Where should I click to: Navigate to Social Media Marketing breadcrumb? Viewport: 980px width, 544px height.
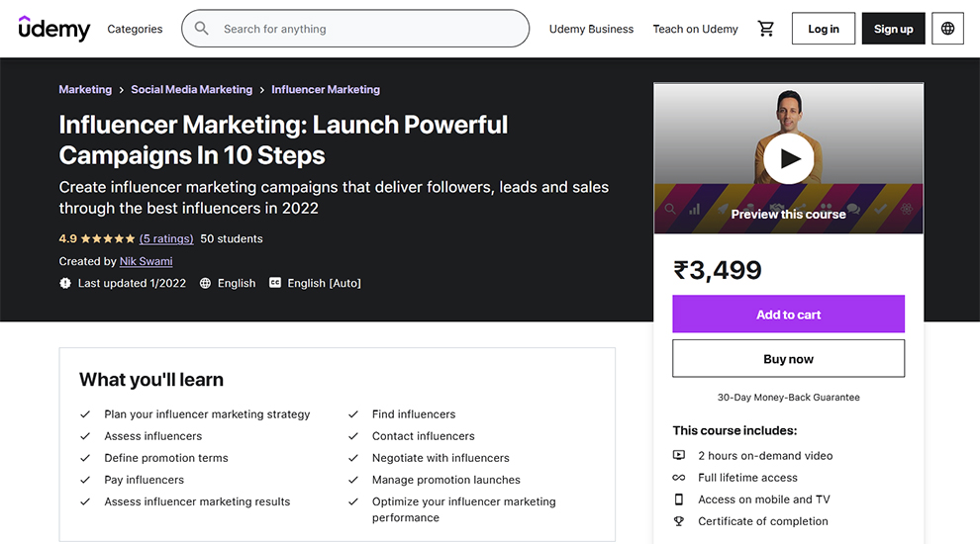(192, 89)
